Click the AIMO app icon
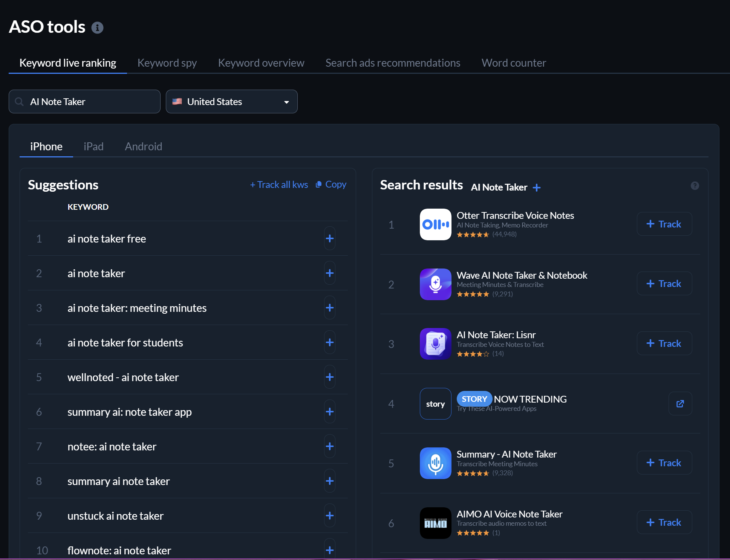Viewport: 730px width, 560px height. tap(435, 523)
